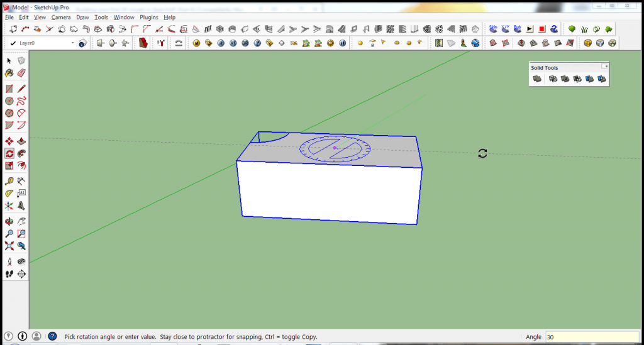Close the Solid Tools floating panel
Screen dimensions: 644x345
pos(604,67)
